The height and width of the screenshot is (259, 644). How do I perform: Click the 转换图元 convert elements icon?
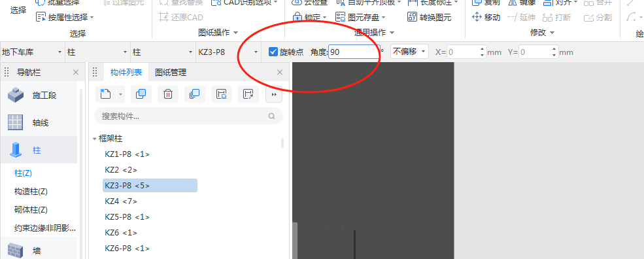click(412, 17)
